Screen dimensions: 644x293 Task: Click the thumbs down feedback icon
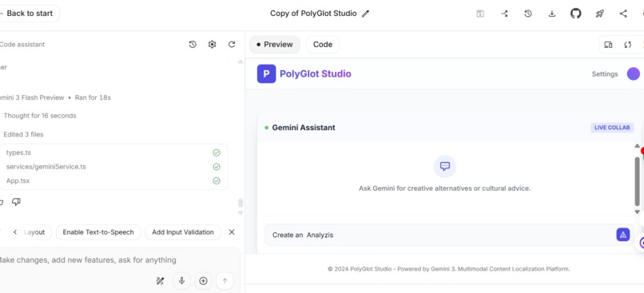point(17,201)
